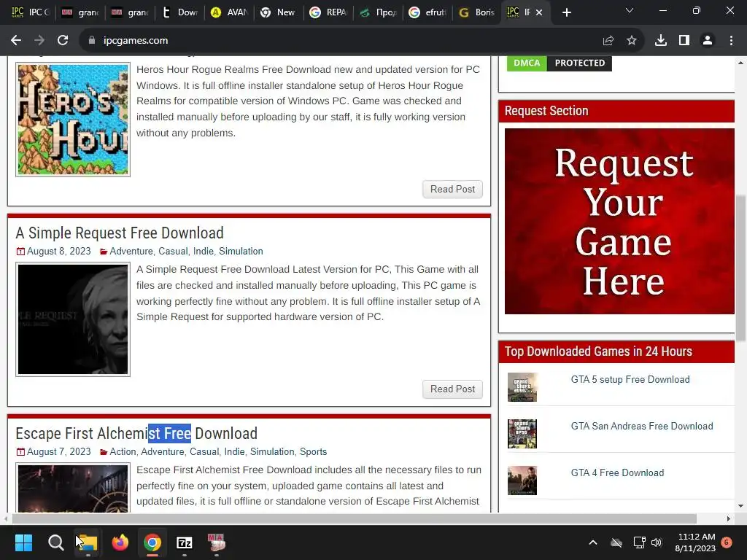This screenshot has width=747, height=560.
Task: Launch Firefox from taskbar
Action: [120, 542]
